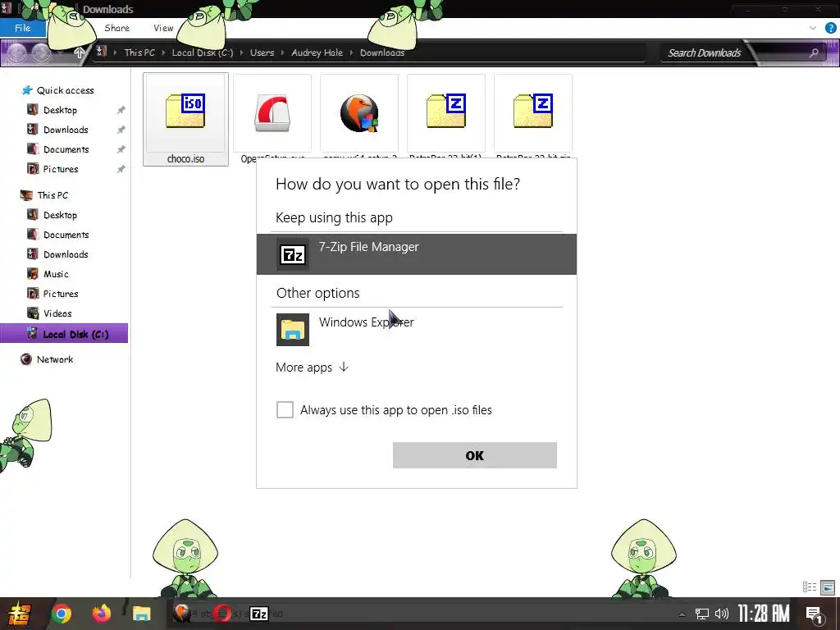Expand the More apps list
This screenshot has width=840, height=630.
[312, 367]
